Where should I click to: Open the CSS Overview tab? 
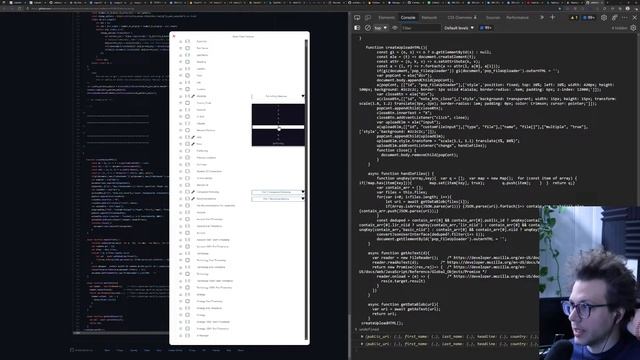point(462,18)
